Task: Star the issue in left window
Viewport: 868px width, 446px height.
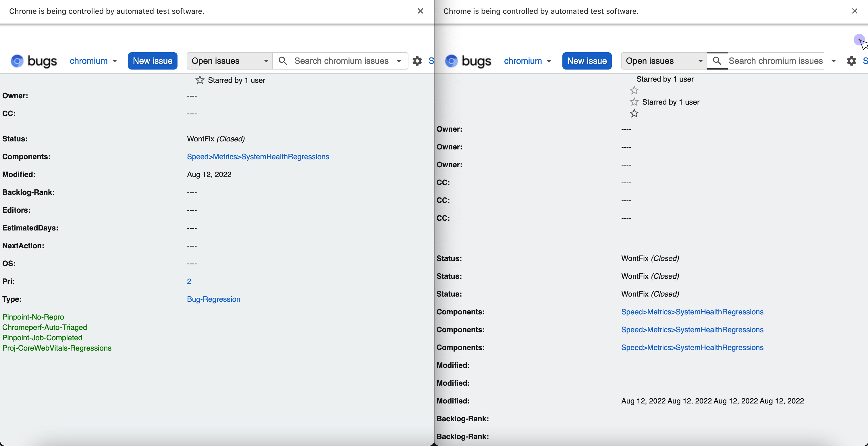Action: 200,80
